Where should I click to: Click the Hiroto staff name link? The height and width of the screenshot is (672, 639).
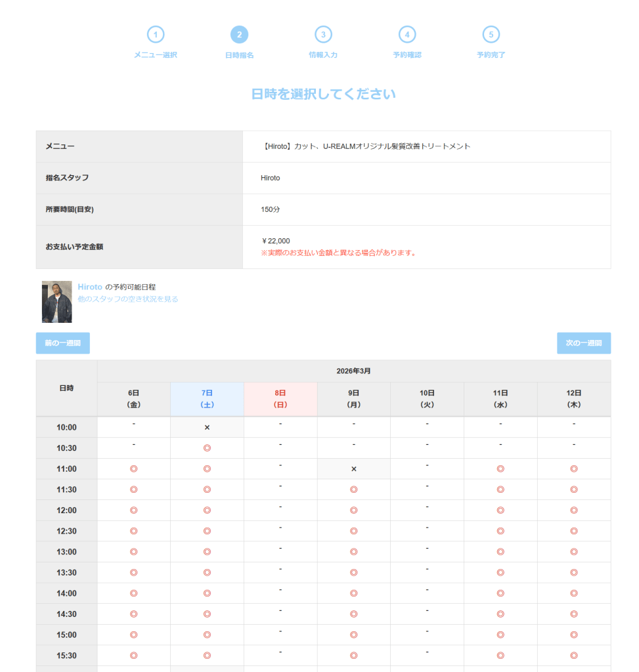[90, 287]
